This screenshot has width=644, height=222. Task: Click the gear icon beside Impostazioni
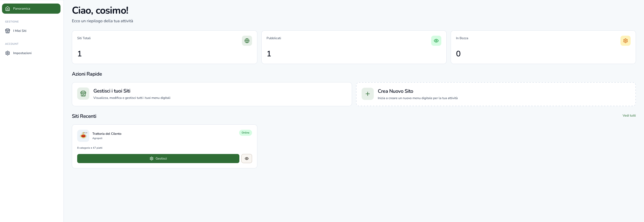(8, 53)
